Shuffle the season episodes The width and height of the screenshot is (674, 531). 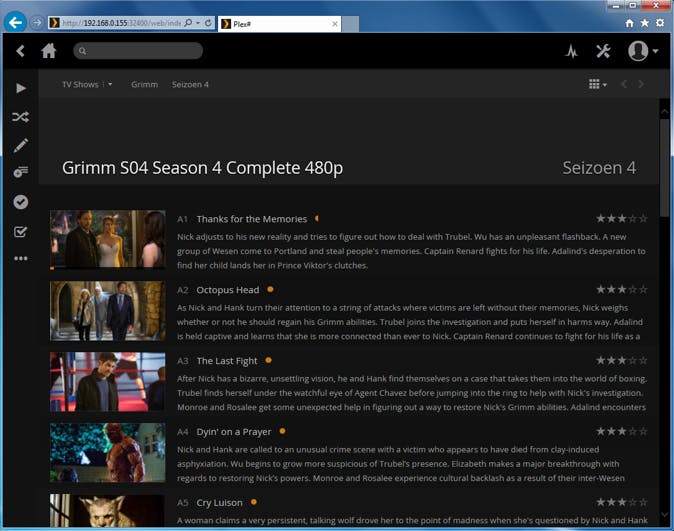(21, 117)
